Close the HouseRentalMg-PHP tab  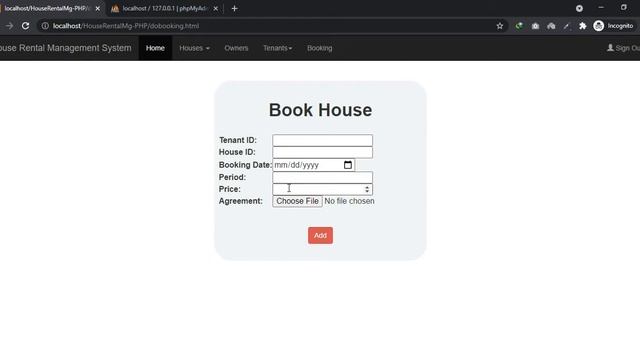98,8
